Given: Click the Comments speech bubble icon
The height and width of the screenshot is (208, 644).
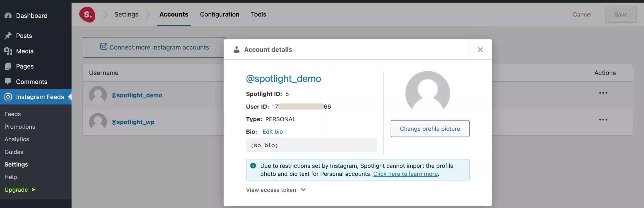Looking at the screenshot, I should click(x=8, y=81).
